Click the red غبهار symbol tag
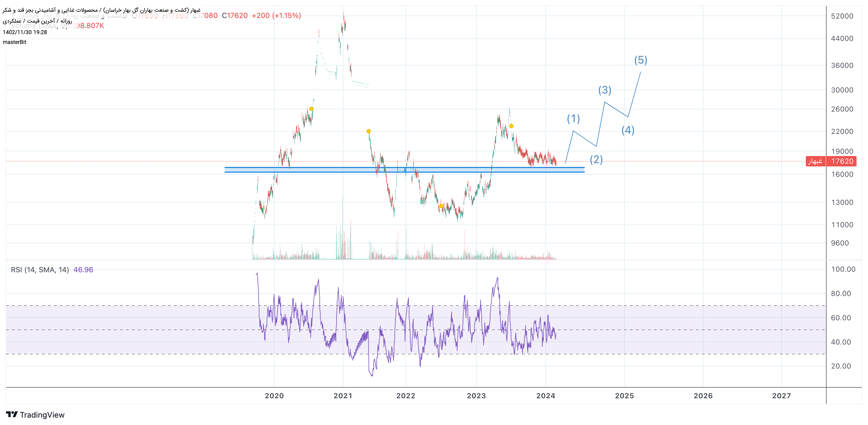 [x=815, y=161]
